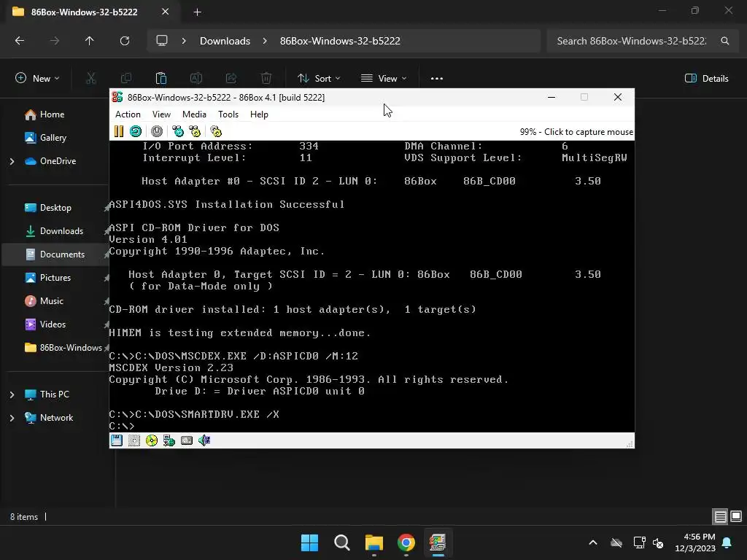Image resolution: width=747 pixels, height=560 pixels.
Task: Open the notification bell in system tray
Action: pos(727,542)
